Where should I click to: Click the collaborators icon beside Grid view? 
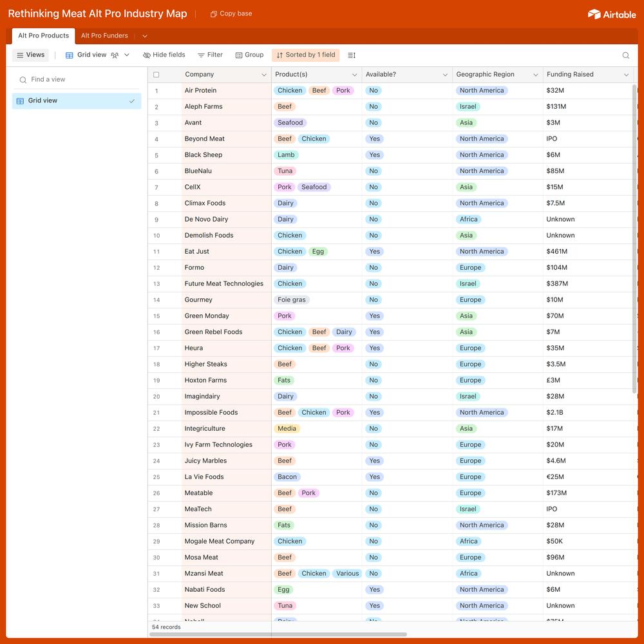[115, 55]
